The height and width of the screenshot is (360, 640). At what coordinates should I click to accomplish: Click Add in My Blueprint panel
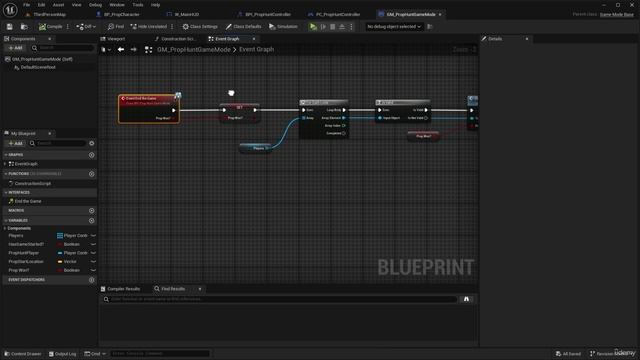point(16,143)
